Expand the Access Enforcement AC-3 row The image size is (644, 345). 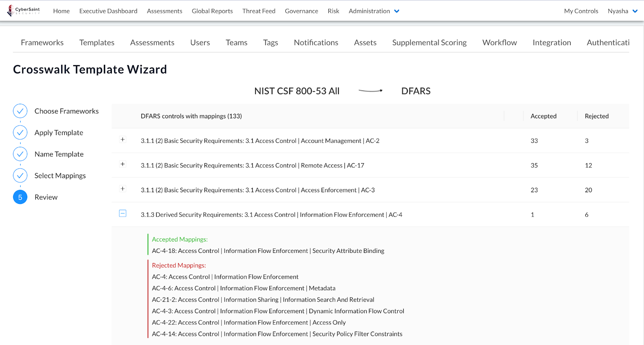[123, 189]
